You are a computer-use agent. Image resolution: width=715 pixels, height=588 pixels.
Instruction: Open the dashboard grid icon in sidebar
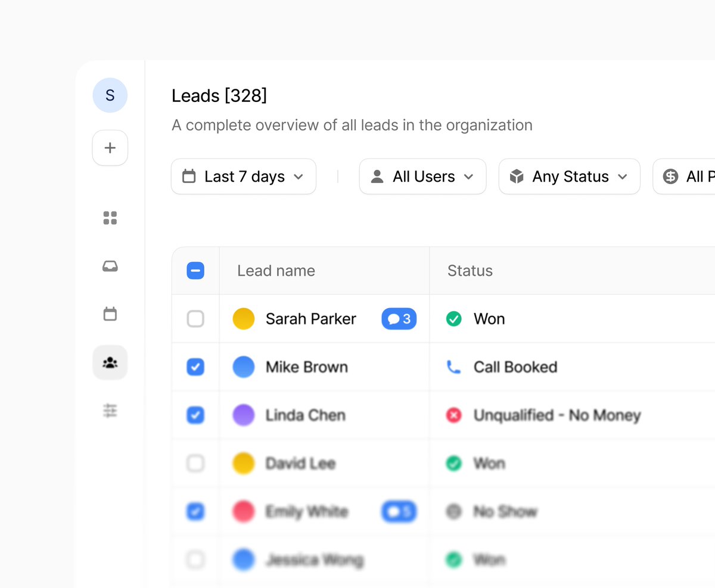click(110, 218)
